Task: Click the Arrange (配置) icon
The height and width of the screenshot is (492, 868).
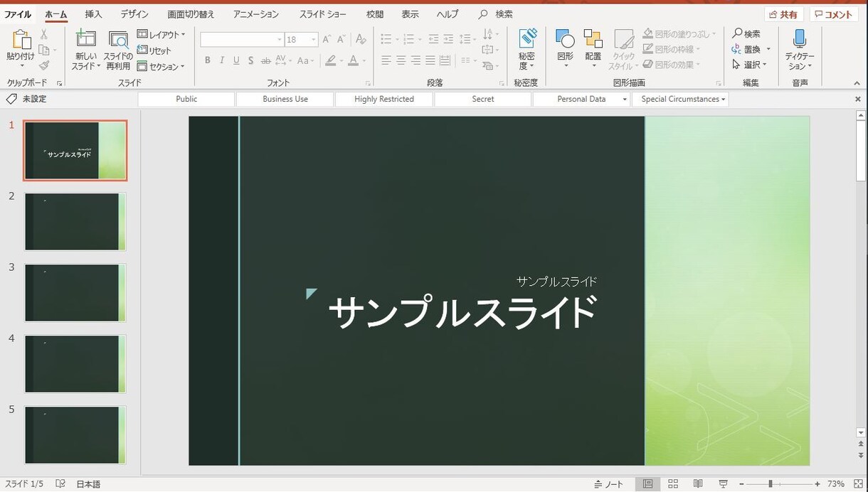Action: click(593, 39)
